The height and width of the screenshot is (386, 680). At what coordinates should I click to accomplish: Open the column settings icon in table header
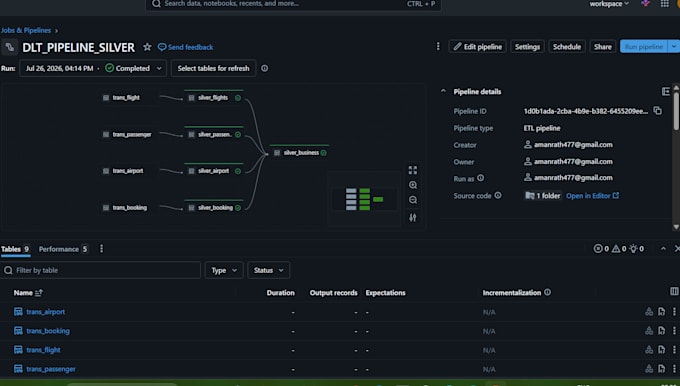pyautogui.click(x=674, y=291)
